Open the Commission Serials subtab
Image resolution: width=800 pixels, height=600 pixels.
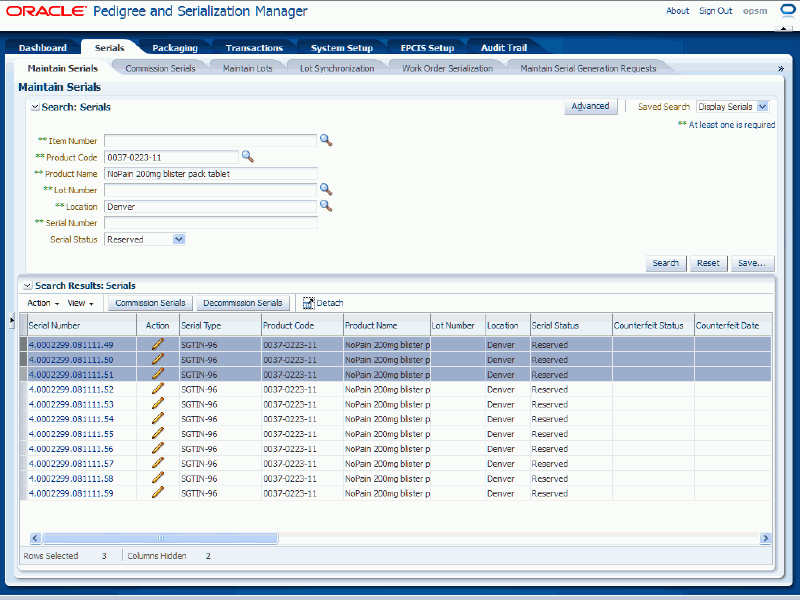tap(160, 68)
